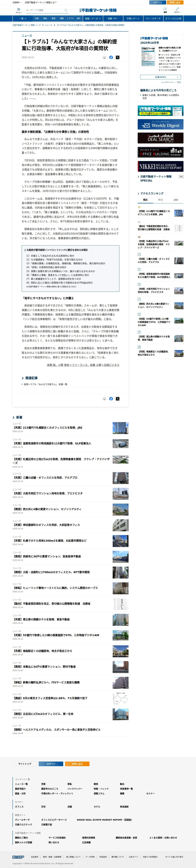Open JRE 札幌駅 article thumbnail in 新着

pos(120,428)
